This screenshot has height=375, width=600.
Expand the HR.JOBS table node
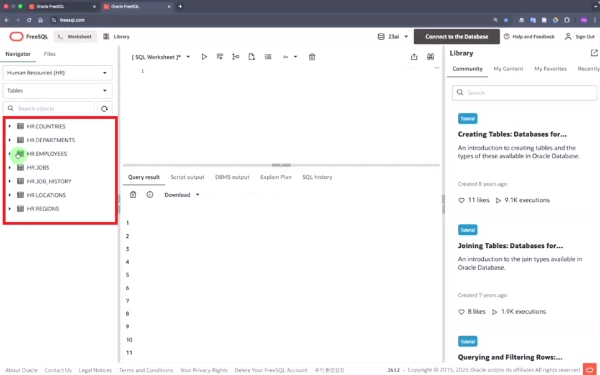(x=10, y=168)
